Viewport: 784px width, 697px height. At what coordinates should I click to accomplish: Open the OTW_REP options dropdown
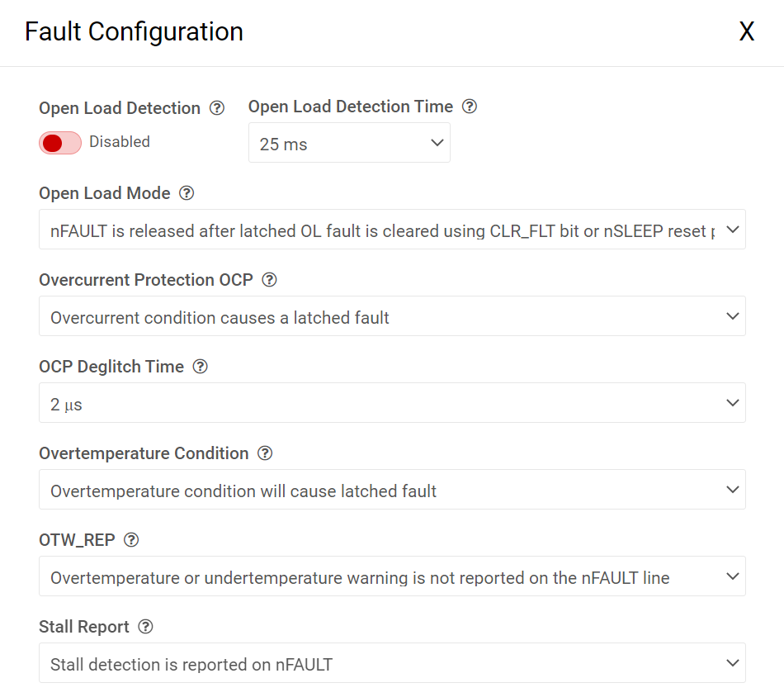(392, 576)
